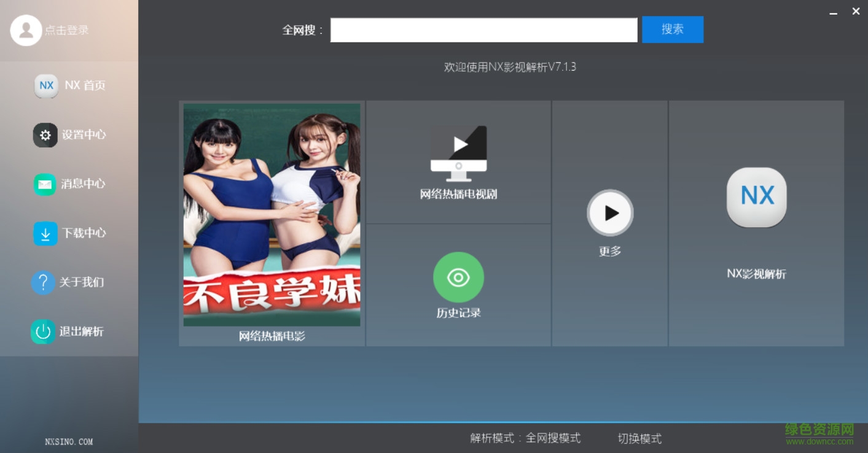Viewport: 868px width, 453px height.
Task: Open the NX 首页 home icon
Action: click(x=46, y=85)
